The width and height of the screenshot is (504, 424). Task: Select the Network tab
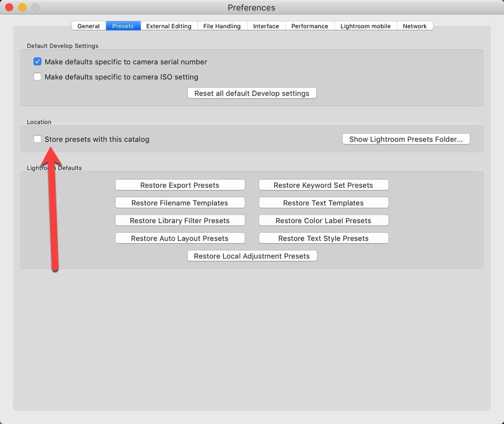click(415, 26)
